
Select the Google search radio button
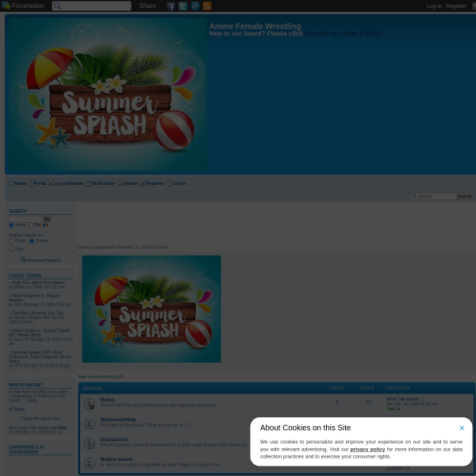tap(31, 225)
